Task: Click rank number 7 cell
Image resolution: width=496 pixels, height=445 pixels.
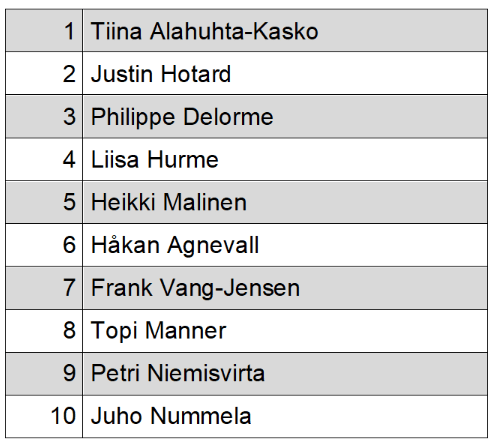Action: pyautogui.click(x=44, y=288)
